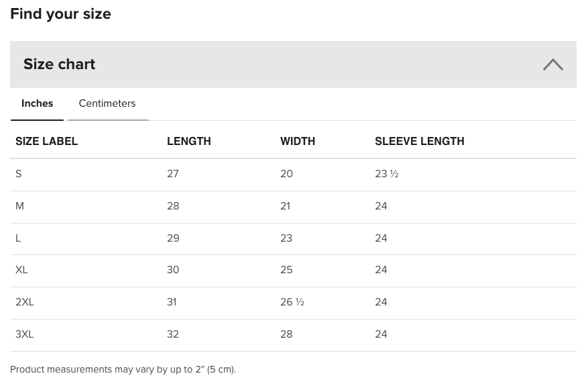Image resolution: width=588 pixels, height=384 pixels.
Task: Select the Inches tab
Action: [x=37, y=103]
